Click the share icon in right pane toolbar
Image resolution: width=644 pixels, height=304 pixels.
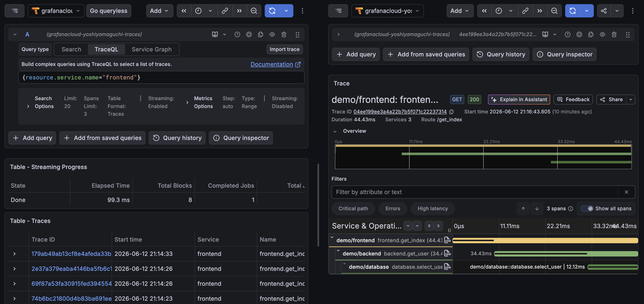click(x=604, y=11)
